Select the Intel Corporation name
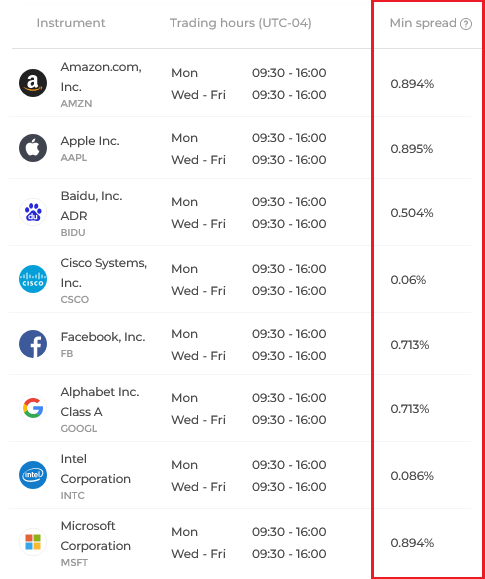The width and height of the screenshot is (485, 579). [96, 469]
